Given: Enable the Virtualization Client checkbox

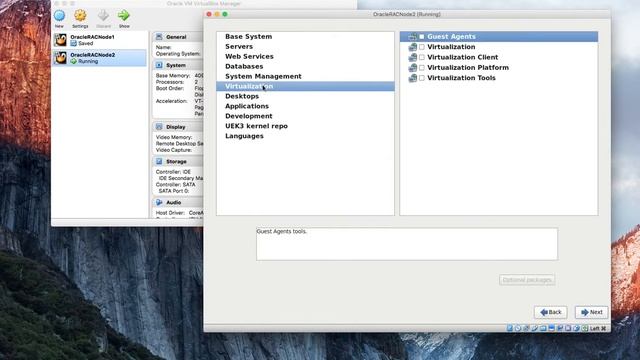Looking at the screenshot, I should pos(422,57).
